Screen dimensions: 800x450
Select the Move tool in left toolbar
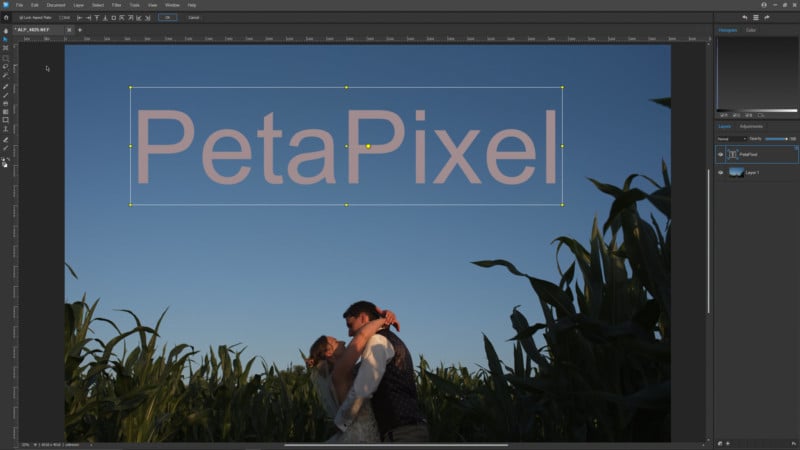[x=6, y=39]
